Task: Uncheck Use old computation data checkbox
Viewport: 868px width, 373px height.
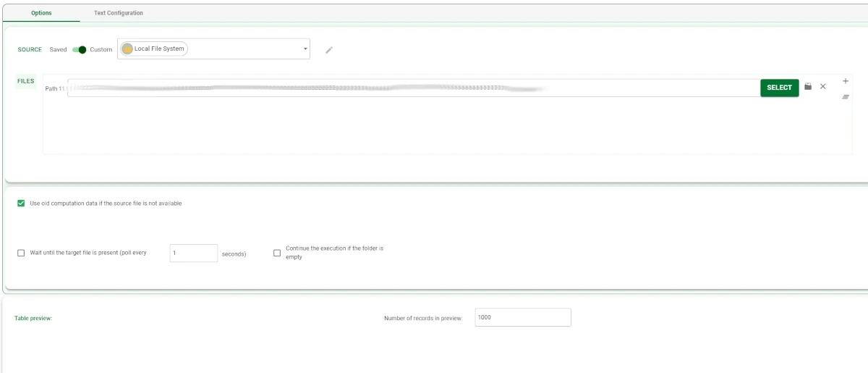Action: (21, 204)
